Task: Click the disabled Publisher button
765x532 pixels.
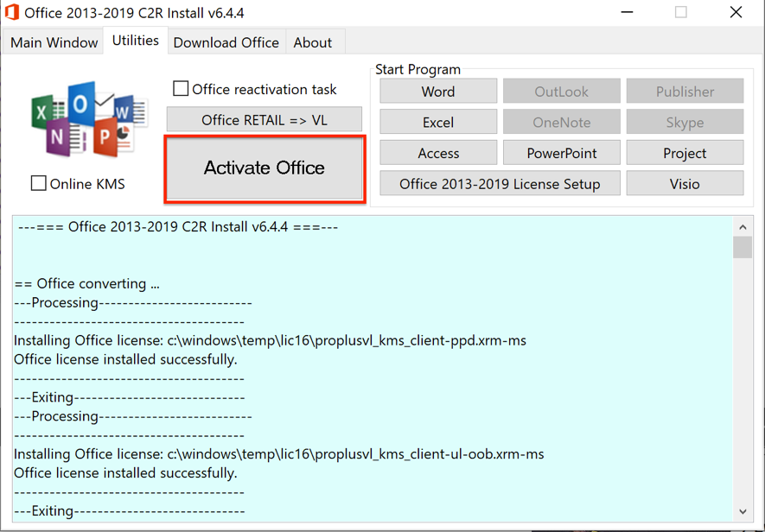Action: pyautogui.click(x=685, y=92)
